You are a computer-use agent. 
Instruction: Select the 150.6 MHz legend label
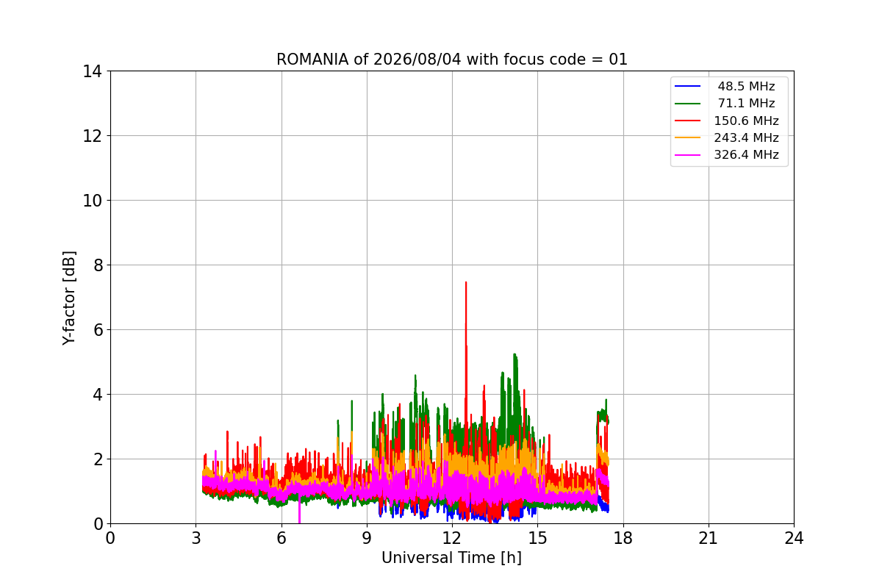pos(746,121)
